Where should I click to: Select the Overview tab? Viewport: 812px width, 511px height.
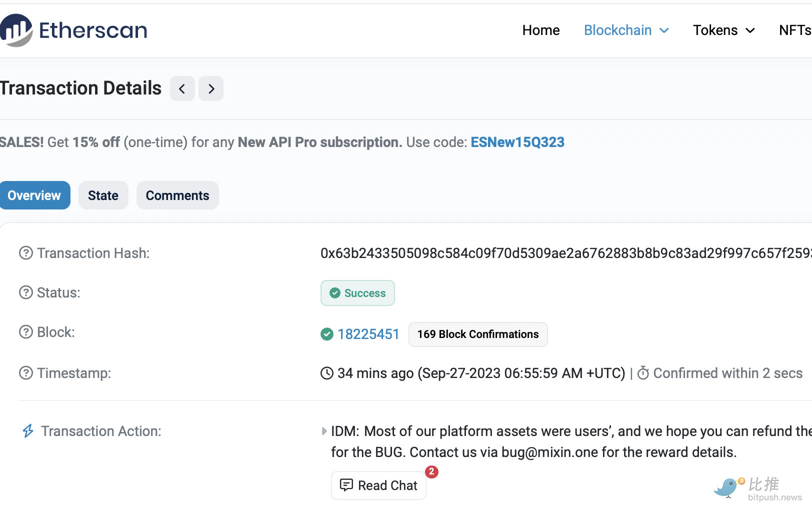point(34,195)
